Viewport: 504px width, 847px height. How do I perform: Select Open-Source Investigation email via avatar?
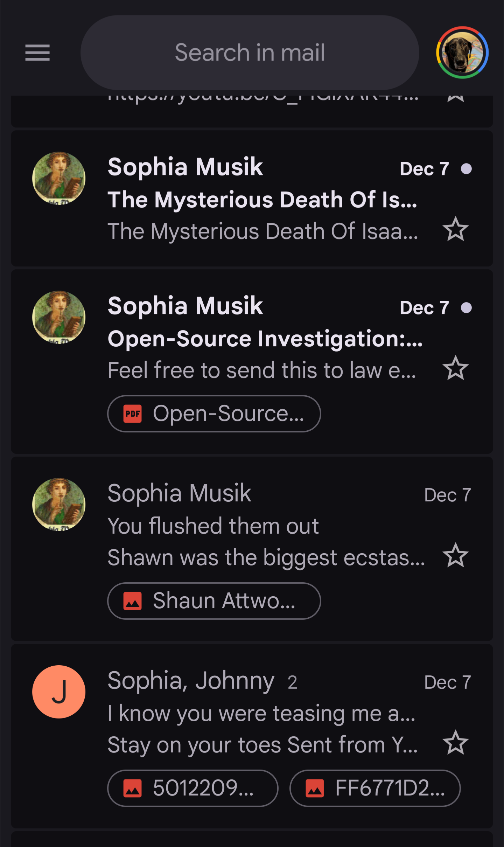click(59, 317)
